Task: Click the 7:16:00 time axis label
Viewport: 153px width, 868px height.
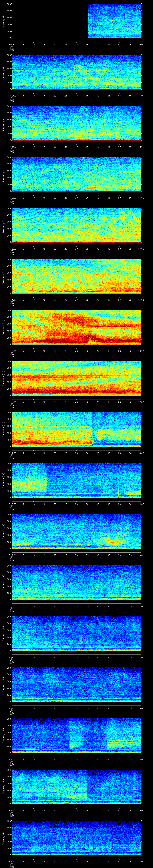Action: (x=12, y=402)
